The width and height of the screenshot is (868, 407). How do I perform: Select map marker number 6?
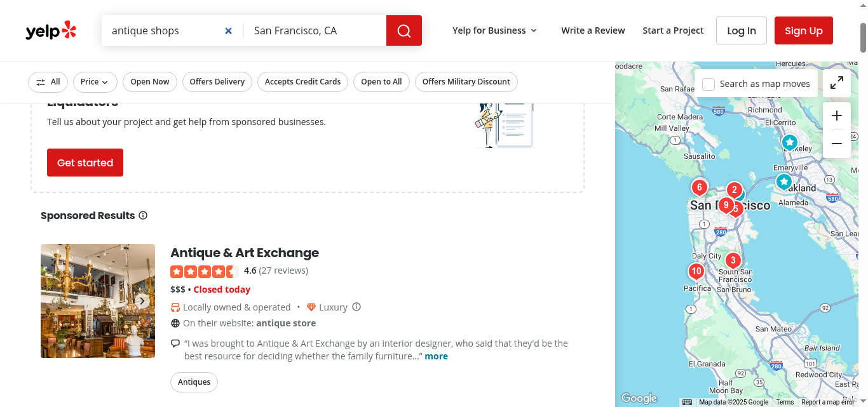coord(700,188)
